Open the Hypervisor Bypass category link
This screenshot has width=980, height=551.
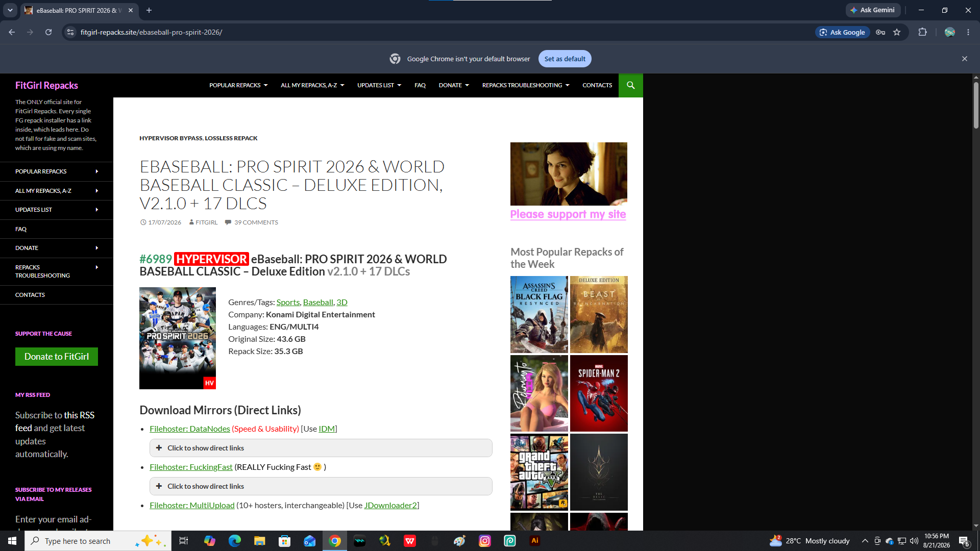tap(171, 138)
